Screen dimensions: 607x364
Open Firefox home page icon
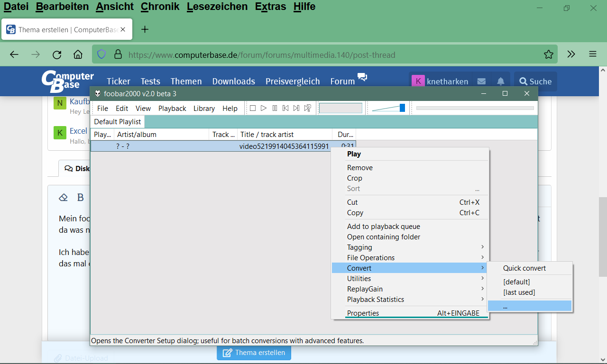(x=78, y=55)
